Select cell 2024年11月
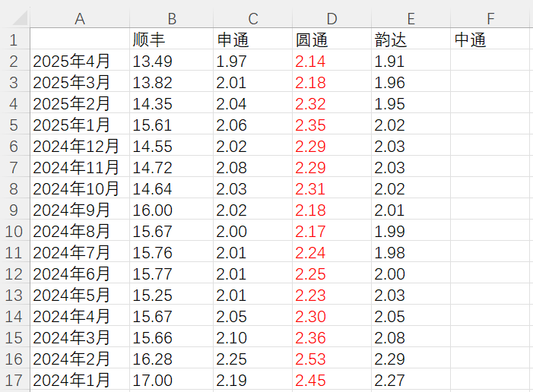 [x=80, y=167]
